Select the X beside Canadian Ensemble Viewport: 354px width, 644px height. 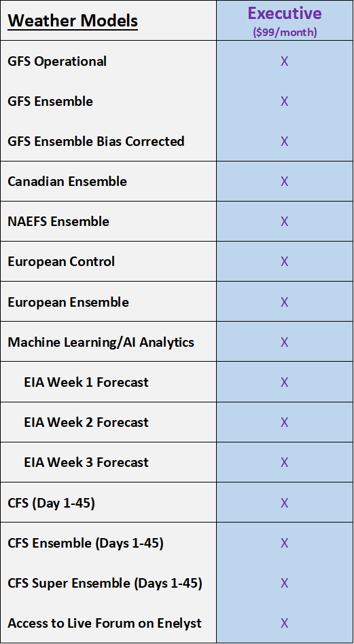(284, 182)
